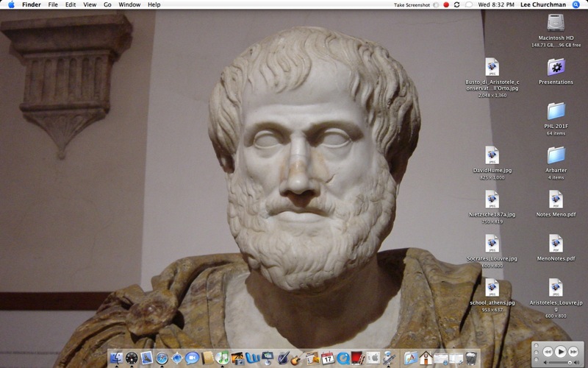Open iCal calendar in the Dock
Viewport: 588px width, 368px height.
point(328,358)
